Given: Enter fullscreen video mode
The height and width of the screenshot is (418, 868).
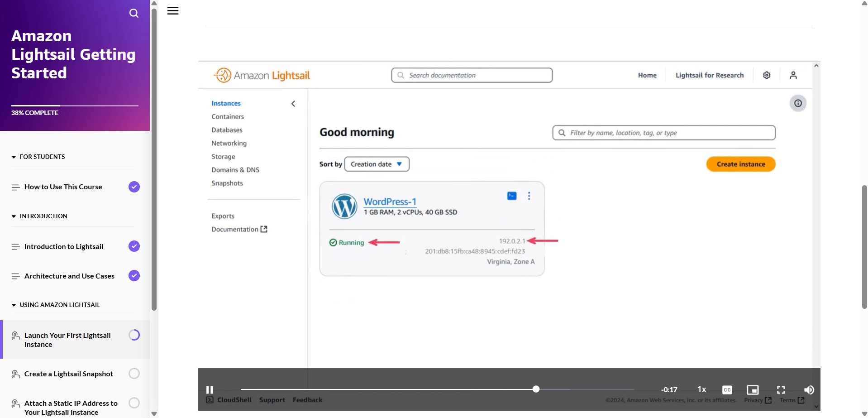Looking at the screenshot, I should 781,389.
